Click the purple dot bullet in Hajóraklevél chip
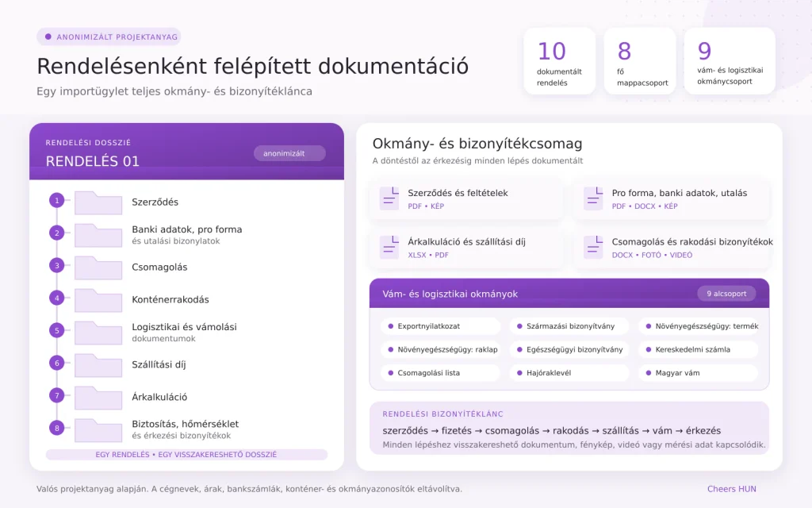Screen dimensions: 812x508 [x=519, y=373]
